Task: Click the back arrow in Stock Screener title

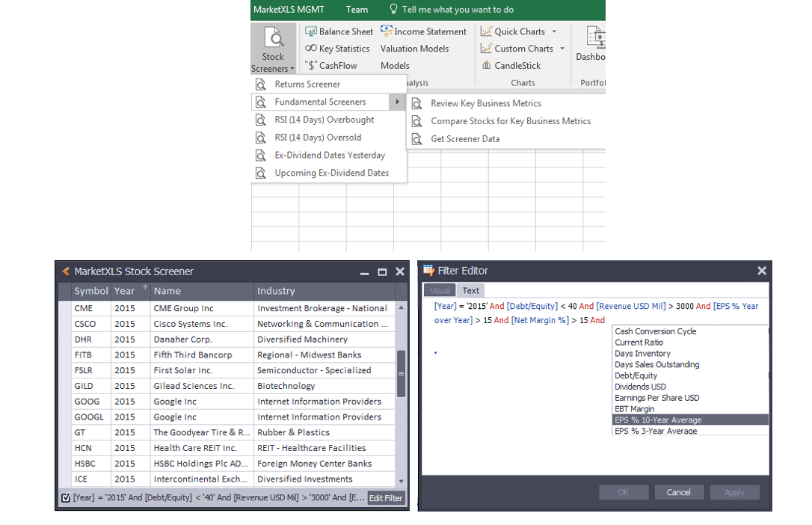Action: (x=66, y=271)
